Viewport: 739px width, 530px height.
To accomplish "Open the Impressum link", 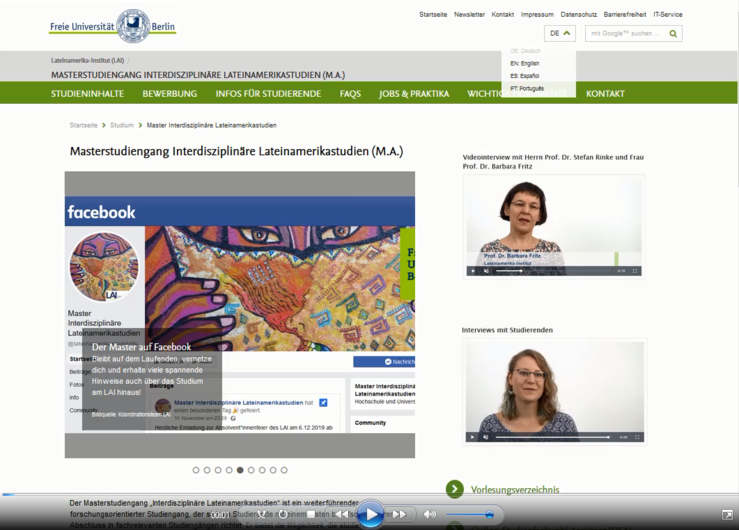I will coord(537,15).
